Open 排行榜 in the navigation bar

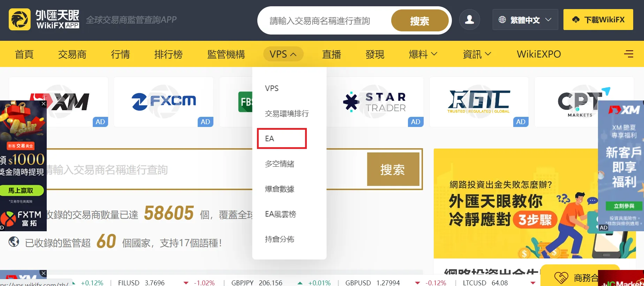point(168,54)
